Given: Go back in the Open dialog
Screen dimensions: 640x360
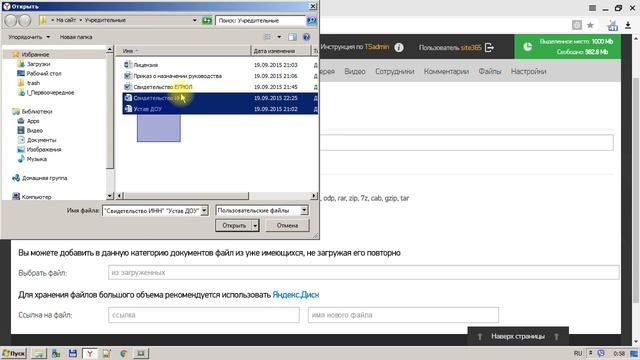Looking at the screenshot, I should (x=11, y=20).
